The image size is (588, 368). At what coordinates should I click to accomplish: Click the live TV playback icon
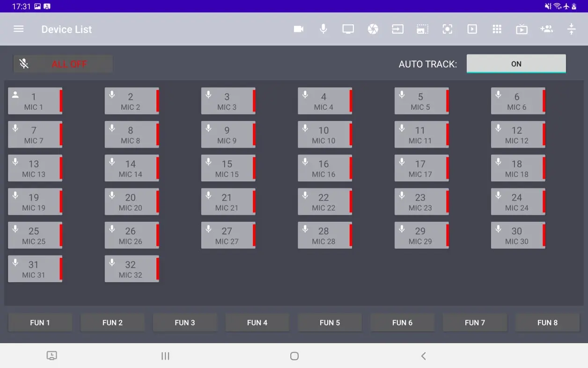[x=522, y=30]
